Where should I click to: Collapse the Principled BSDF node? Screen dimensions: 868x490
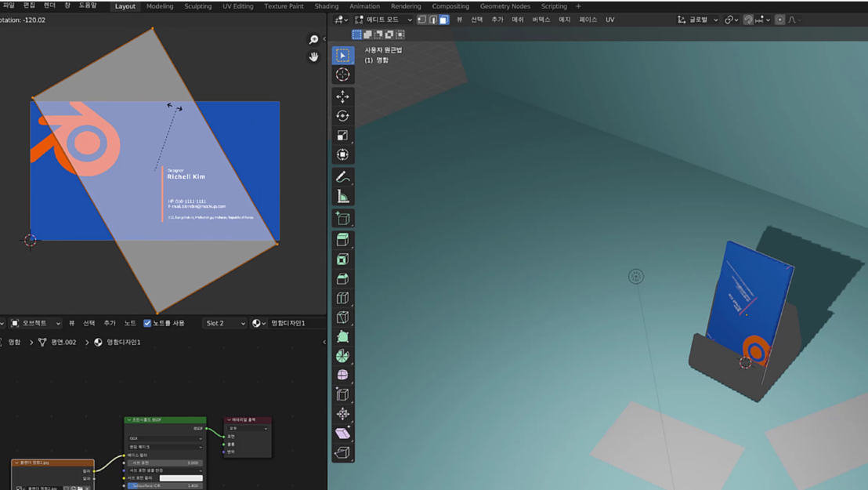point(129,420)
